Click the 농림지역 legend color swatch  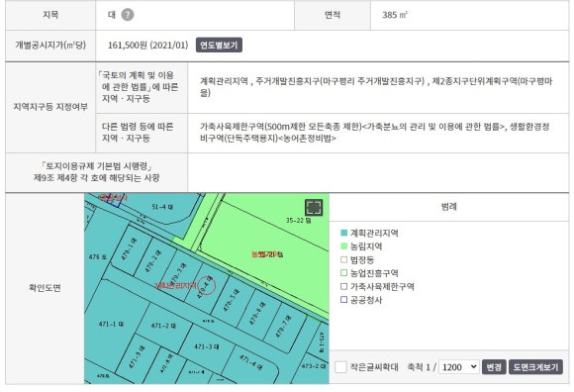pyautogui.click(x=343, y=246)
